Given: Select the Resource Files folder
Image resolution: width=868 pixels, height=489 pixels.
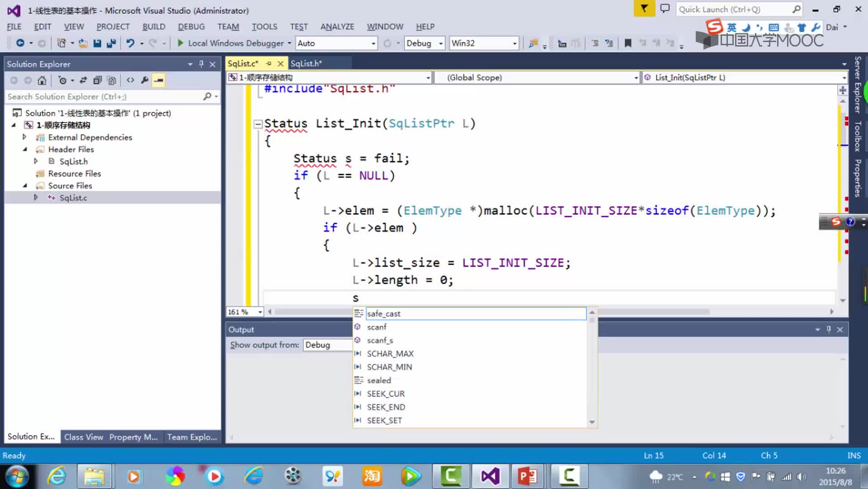Looking at the screenshot, I should [75, 174].
